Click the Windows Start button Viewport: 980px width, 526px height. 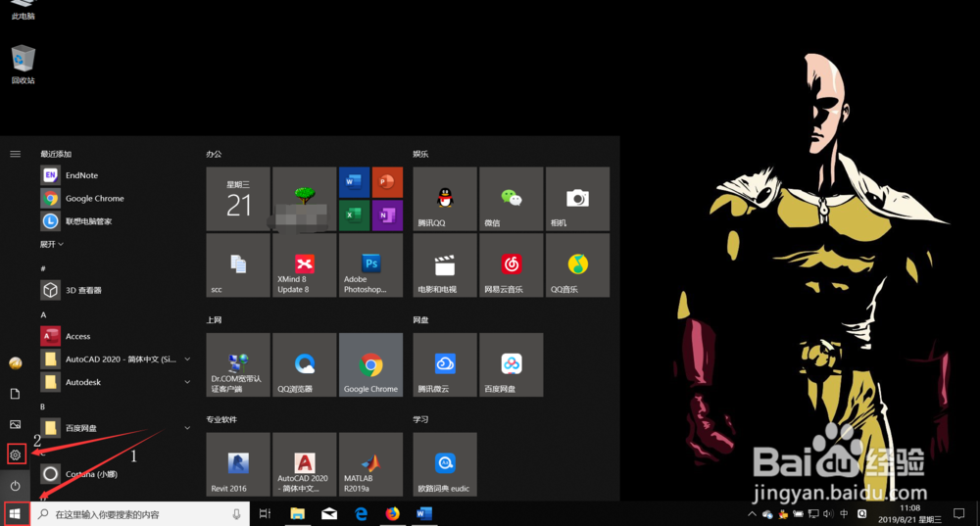click(x=16, y=513)
